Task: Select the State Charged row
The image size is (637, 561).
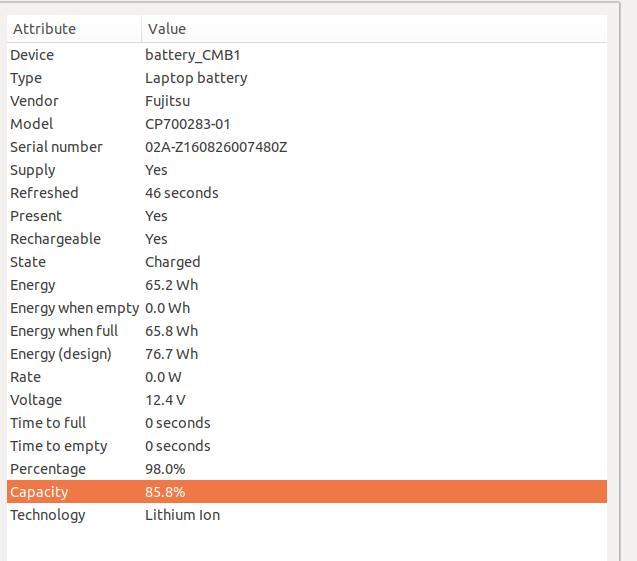Action: 307,262
